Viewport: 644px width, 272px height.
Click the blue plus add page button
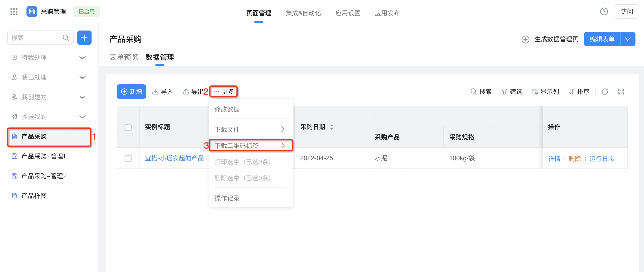(84, 38)
